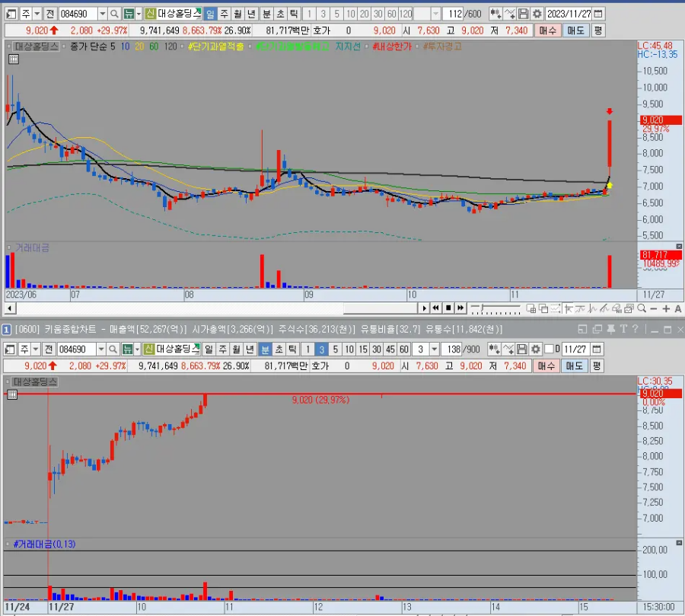Open the 084690 code dropdown in the top chart

pos(102,14)
